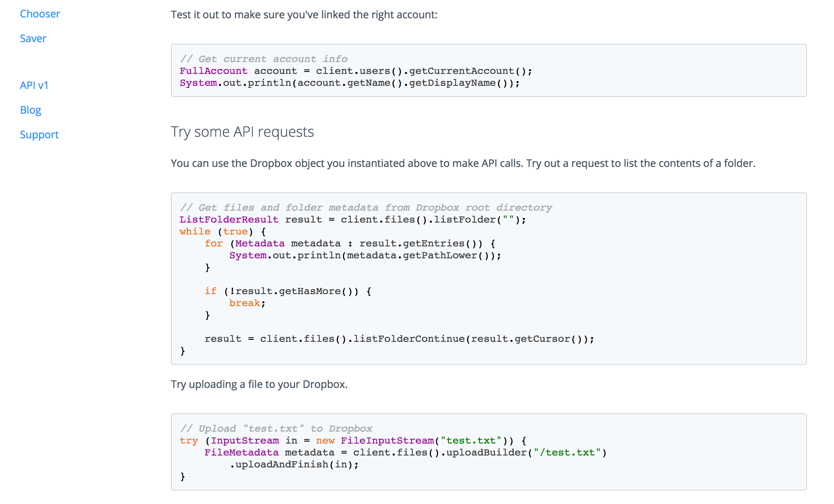Click code line with 'listFolderContinue(result.getCursor());'
This screenshot has height=504, width=834.
coord(400,339)
